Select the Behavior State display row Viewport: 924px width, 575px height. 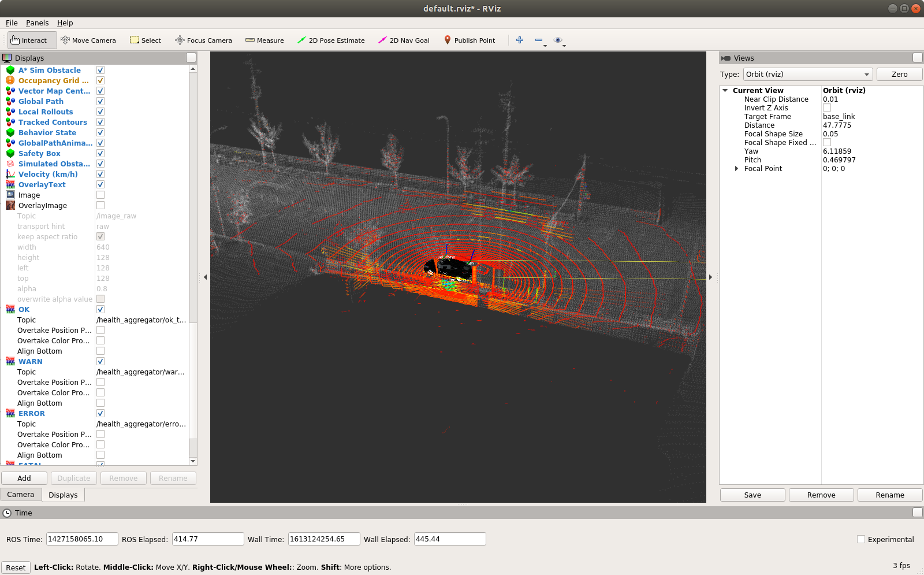pyautogui.click(x=47, y=132)
